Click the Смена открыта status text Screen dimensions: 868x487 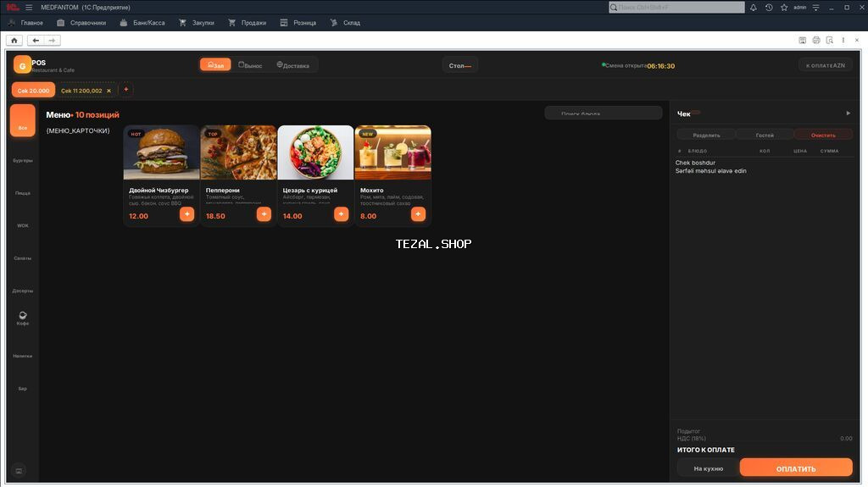(626, 65)
